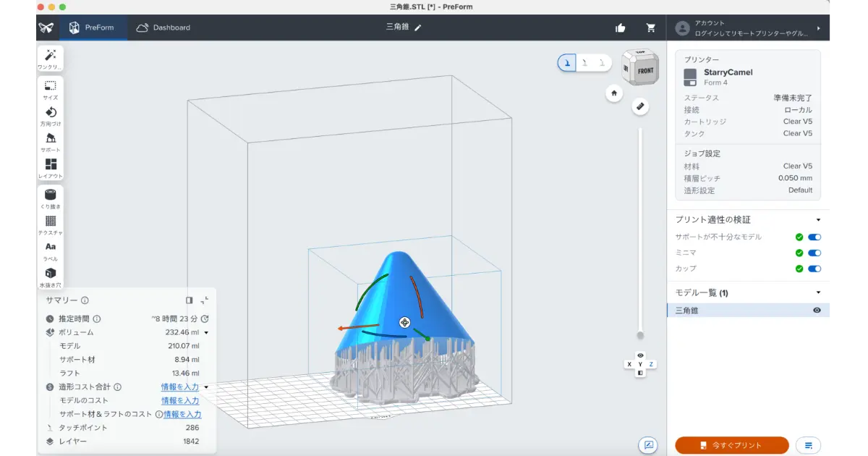Edit file name with pencil icon
Screen dimensions: 868x456
pos(418,28)
